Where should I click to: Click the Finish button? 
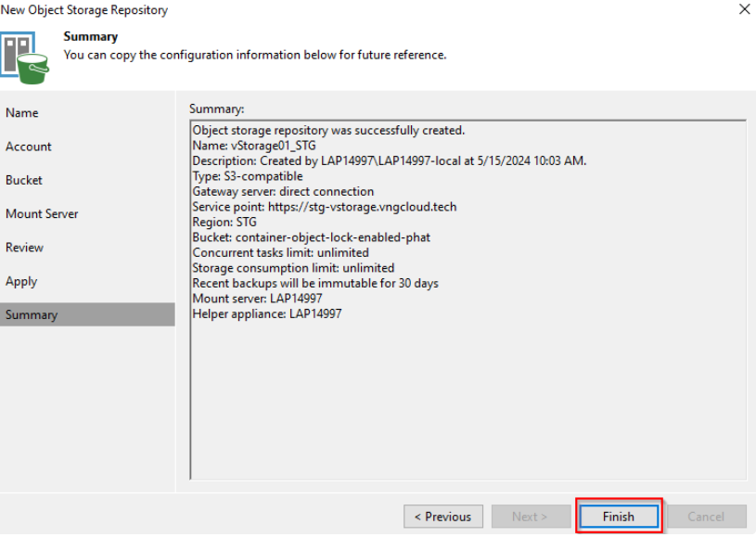[x=619, y=517]
